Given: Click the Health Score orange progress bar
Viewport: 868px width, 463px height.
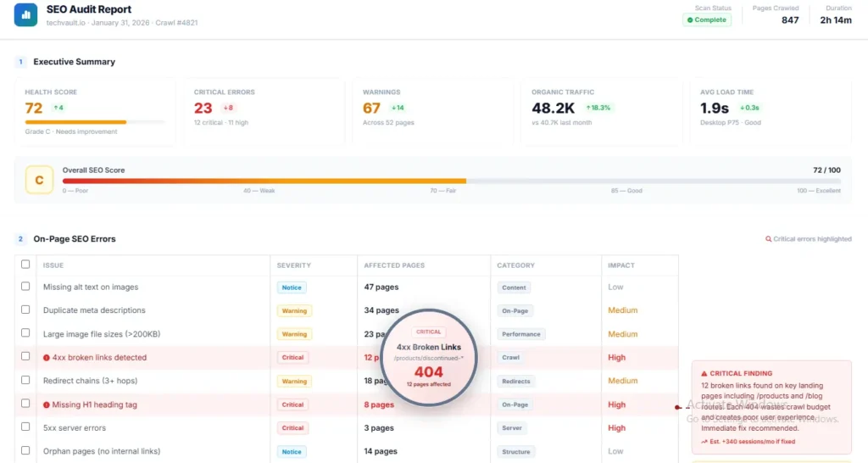Looking at the screenshot, I should coord(95,122).
